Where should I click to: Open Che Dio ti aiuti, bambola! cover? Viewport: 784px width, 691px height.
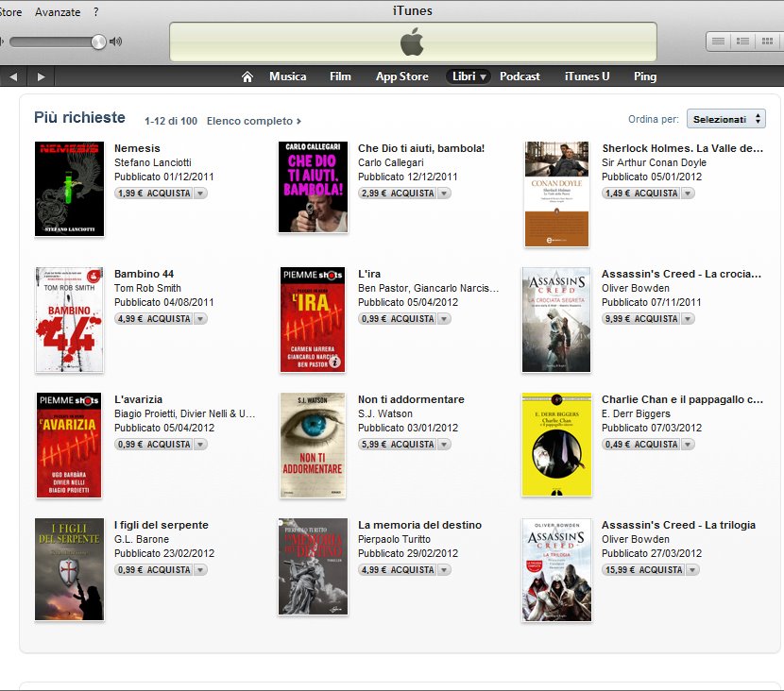313,187
